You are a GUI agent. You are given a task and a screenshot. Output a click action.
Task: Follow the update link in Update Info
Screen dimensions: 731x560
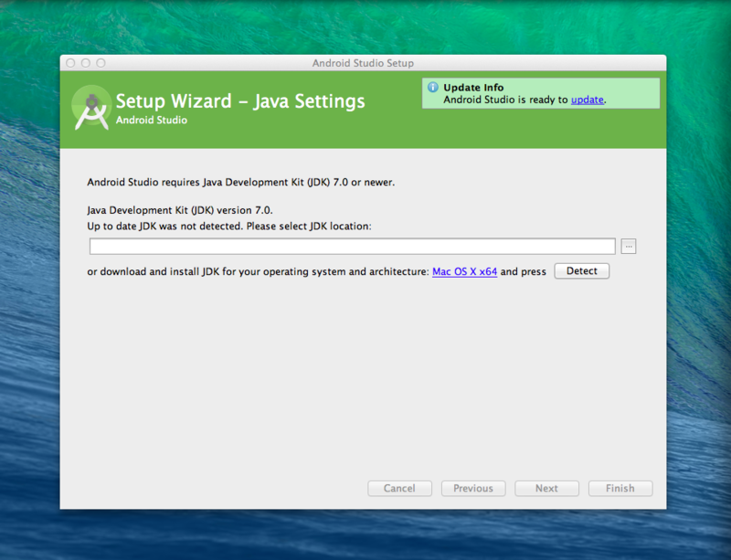[588, 100]
